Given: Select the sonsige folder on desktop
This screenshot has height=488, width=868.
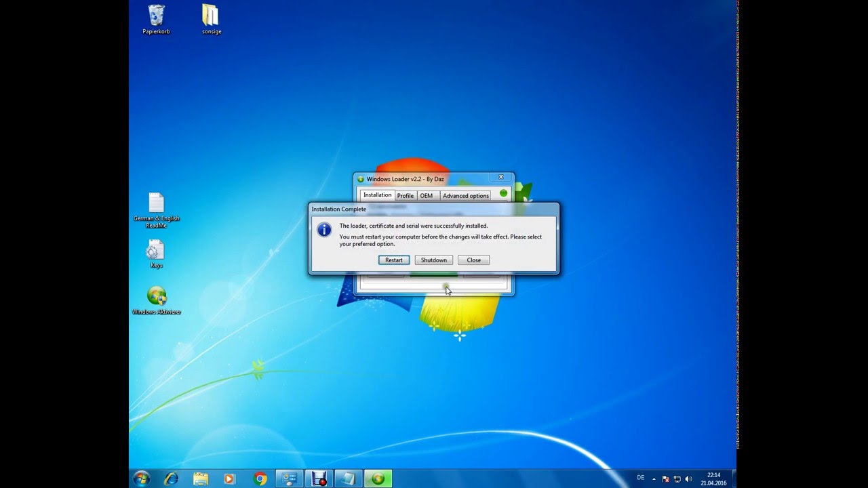Looking at the screenshot, I should 212,19.
